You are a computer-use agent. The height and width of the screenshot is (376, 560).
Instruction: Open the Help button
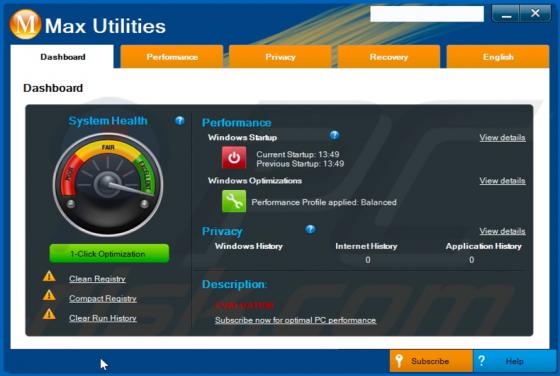(515, 361)
